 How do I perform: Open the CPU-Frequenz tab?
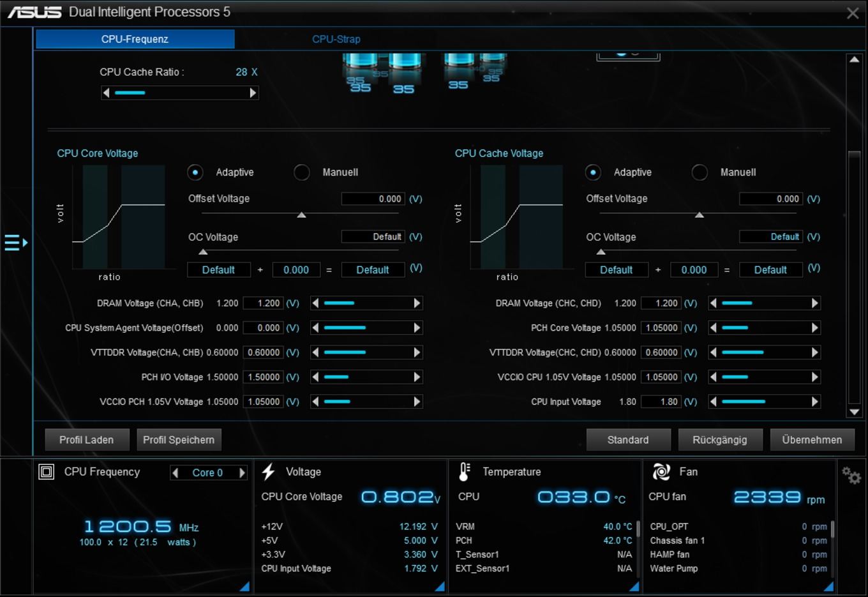pyautogui.click(x=135, y=39)
